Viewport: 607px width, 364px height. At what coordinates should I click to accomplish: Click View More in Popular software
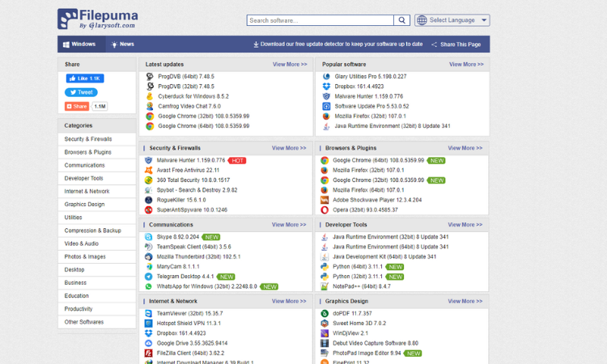(466, 64)
